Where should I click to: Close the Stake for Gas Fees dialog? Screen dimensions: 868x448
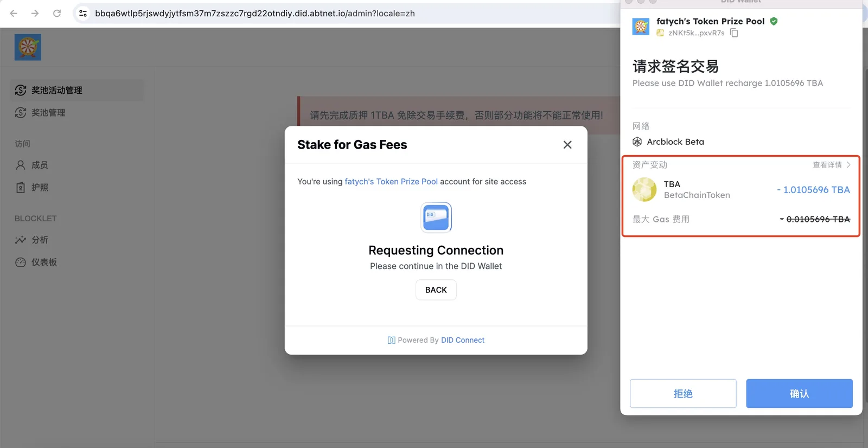(x=567, y=145)
